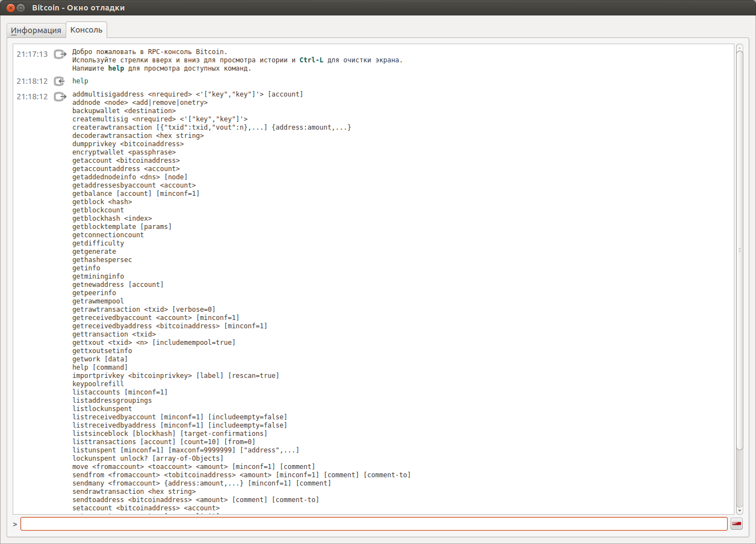This screenshot has height=544, width=756.
Task: Click the gettransaction <txid> line
Action: coord(114,334)
